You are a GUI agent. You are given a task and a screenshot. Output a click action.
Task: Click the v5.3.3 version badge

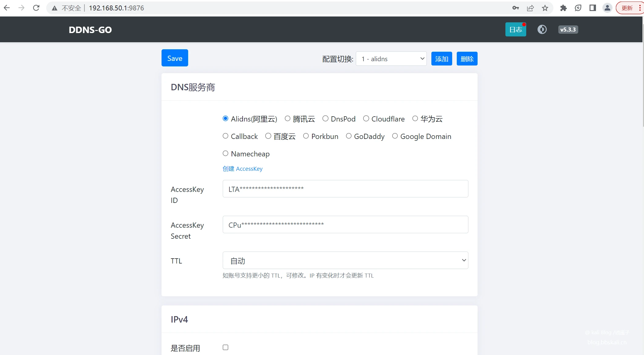(568, 29)
